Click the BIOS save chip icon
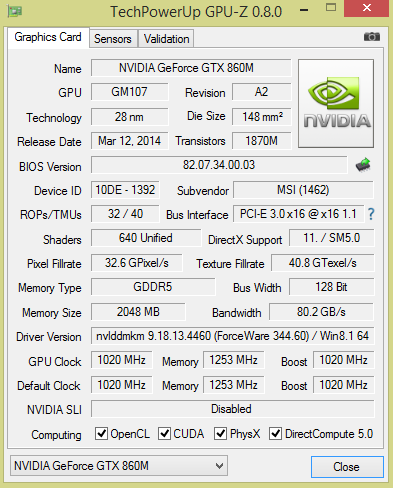The height and width of the screenshot is (488, 393). 363,165
